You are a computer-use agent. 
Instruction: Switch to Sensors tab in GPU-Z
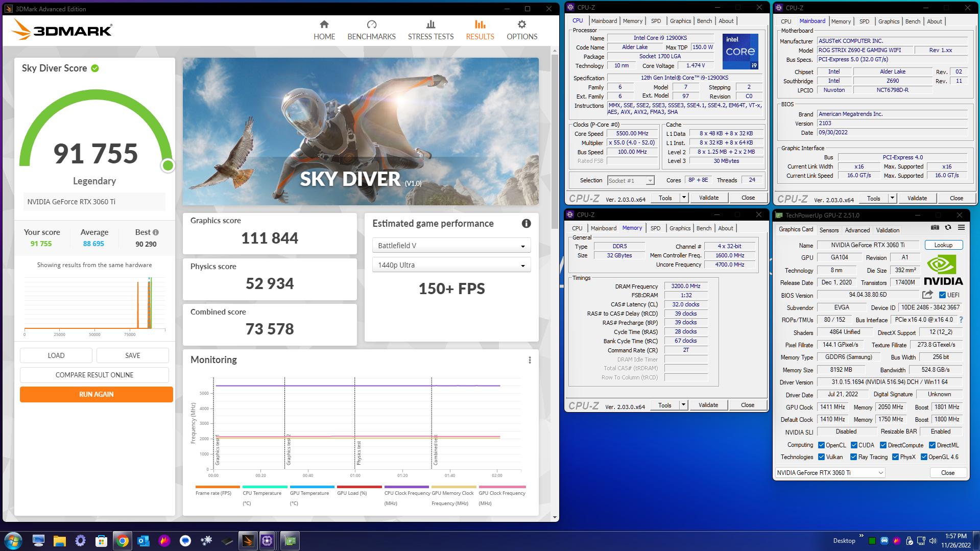[829, 230]
